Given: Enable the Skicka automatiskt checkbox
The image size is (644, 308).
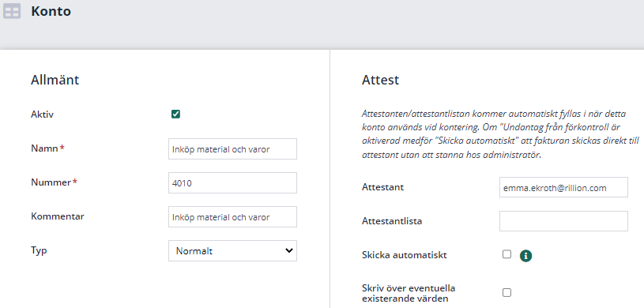Looking at the screenshot, I should tap(507, 254).
